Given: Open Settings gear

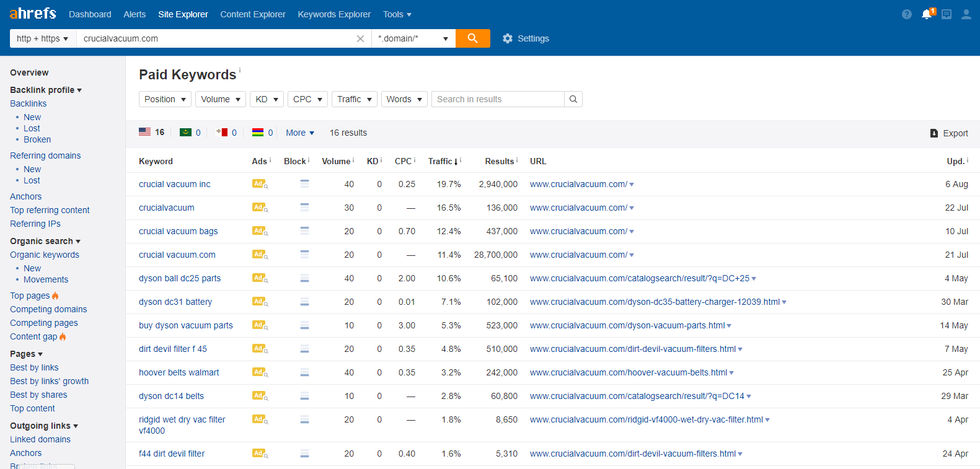Looking at the screenshot, I should coord(526,38).
